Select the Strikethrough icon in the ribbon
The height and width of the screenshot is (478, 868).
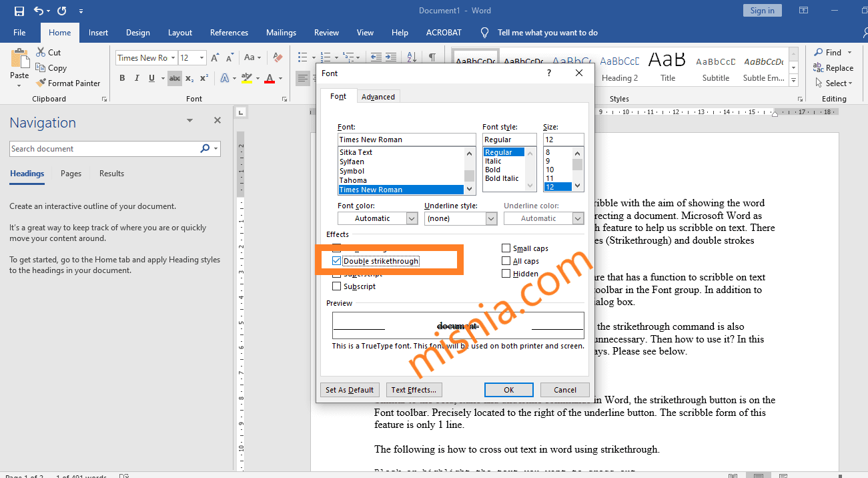click(x=174, y=78)
